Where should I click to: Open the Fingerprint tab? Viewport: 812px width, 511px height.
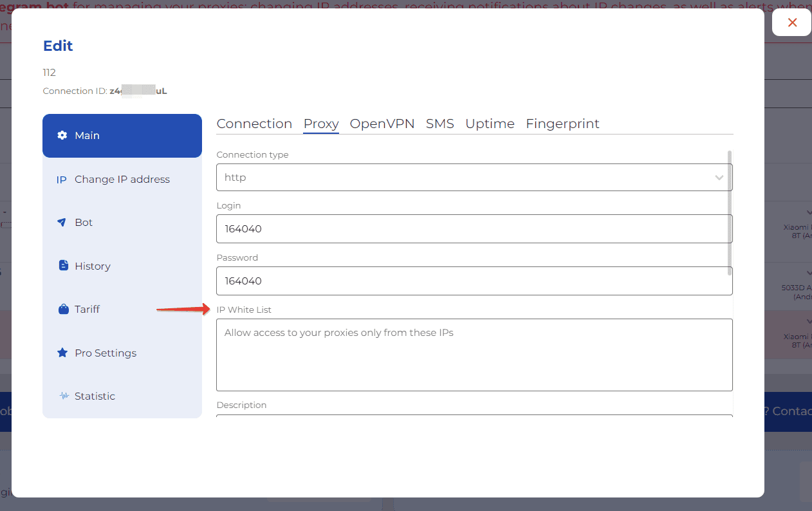pyautogui.click(x=562, y=124)
